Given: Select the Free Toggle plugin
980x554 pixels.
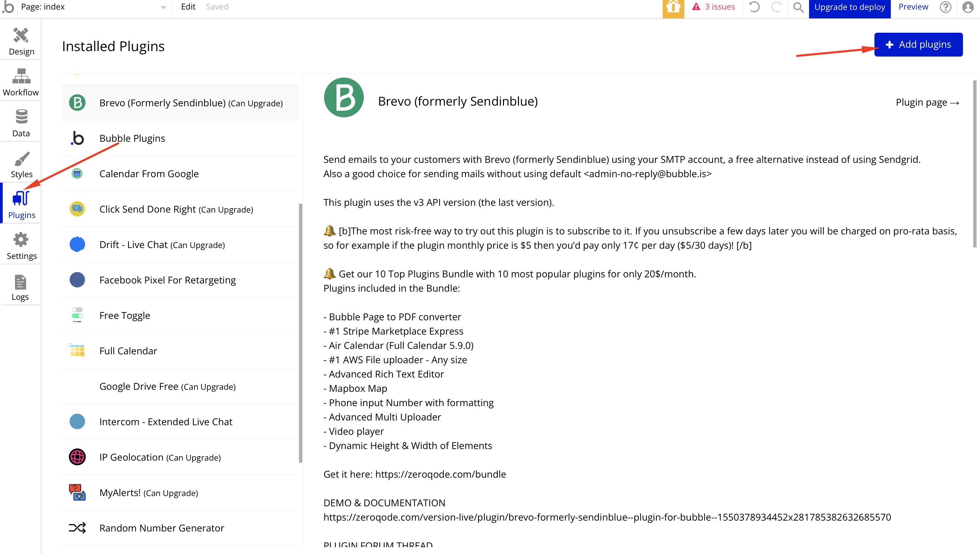Looking at the screenshot, I should pos(180,315).
